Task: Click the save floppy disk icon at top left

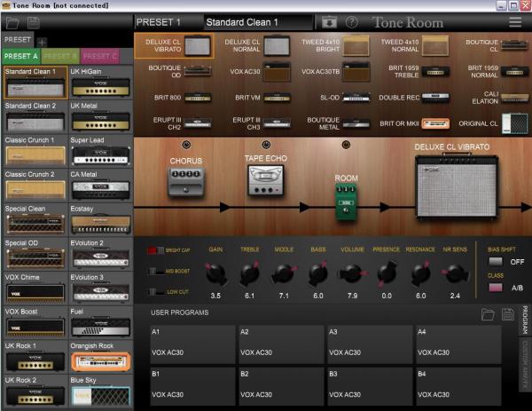Action: (x=34, y=23)
